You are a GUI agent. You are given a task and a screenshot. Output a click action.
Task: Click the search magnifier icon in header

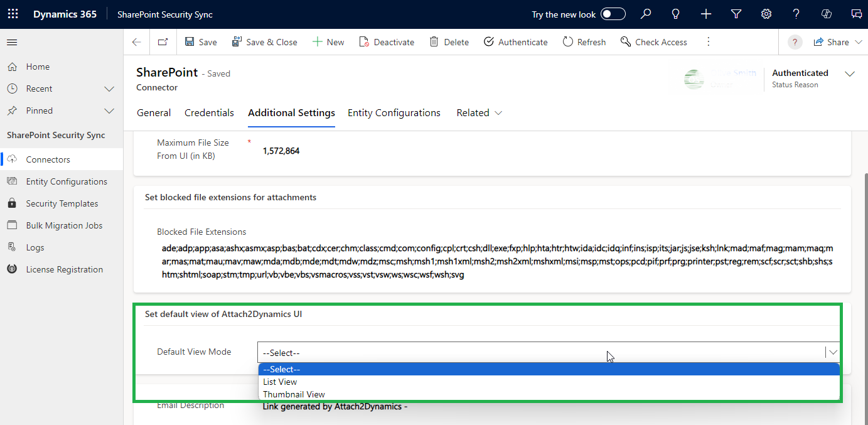(x=646, y=14)
